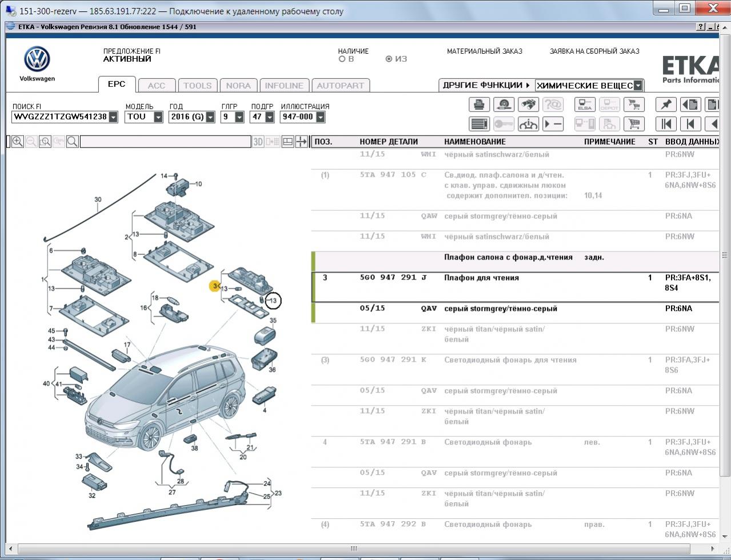Open the INFOLINE tab

tap(284, 85)
